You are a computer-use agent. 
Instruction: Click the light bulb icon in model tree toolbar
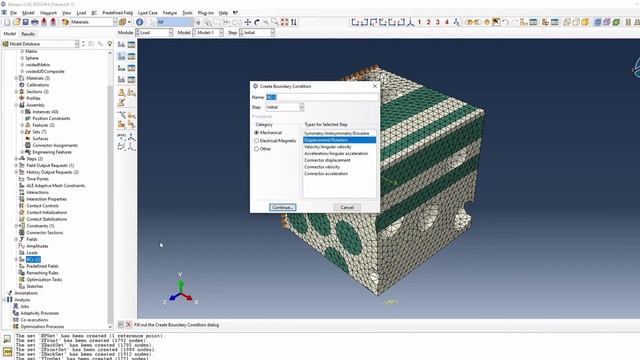pos(109,44)
